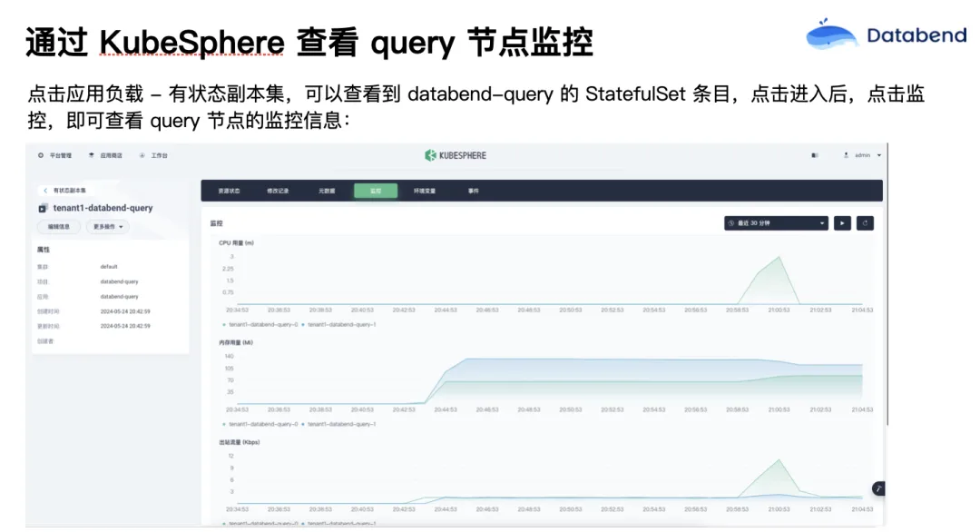The width and height of the screenshot is (980, 532).
Task: Expand 更多操作 more actions dropdown
Action: pyautogui.click(x=107, y=226)
